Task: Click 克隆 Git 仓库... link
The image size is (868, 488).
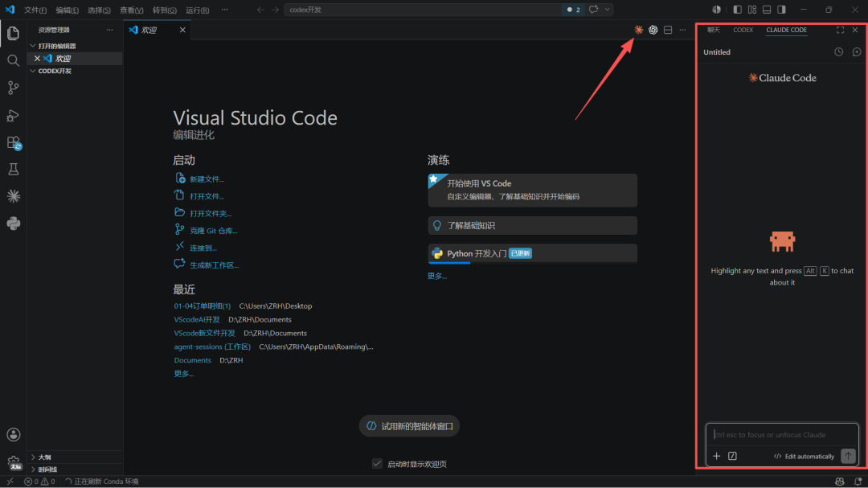Action: (x=213, y=231)
